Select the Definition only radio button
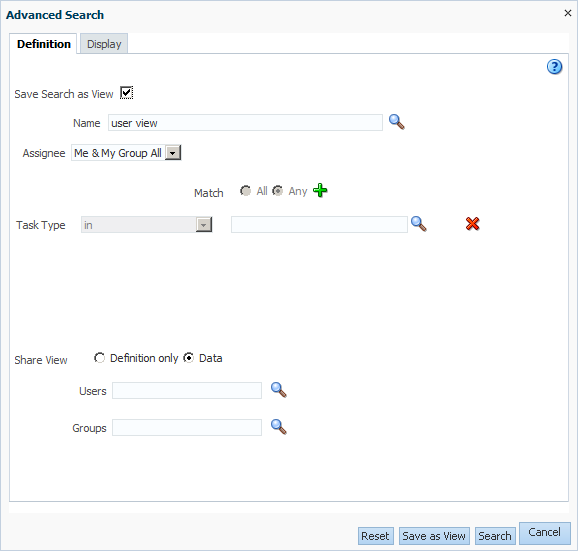 click(99, 358)
